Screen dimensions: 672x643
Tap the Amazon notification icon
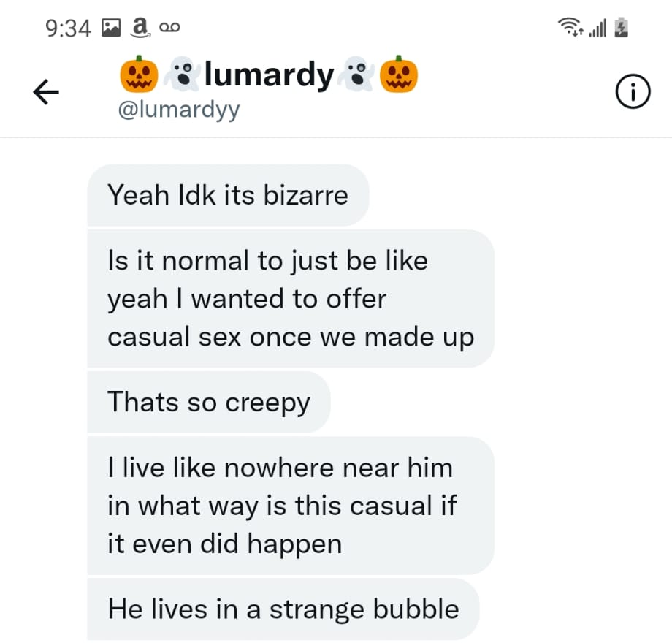(141, 28)
